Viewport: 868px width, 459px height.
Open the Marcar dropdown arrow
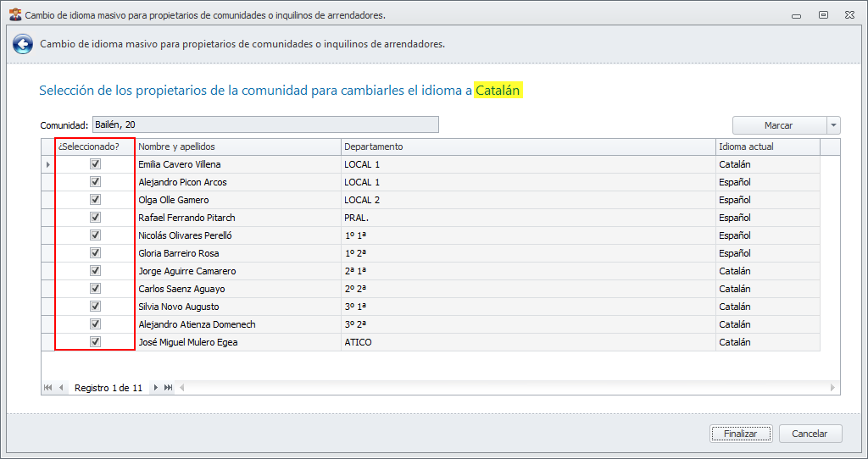(x=834, y=125)
